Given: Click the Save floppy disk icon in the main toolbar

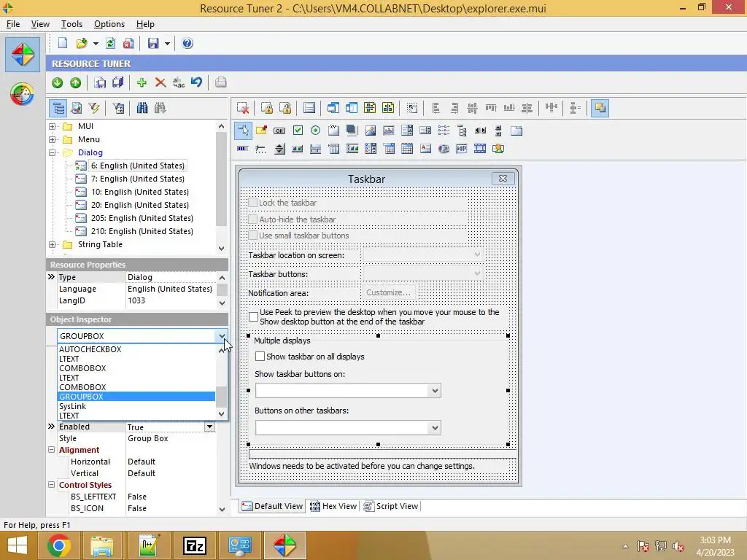Looking at the screenshot, I should click(x=153, y=43).
